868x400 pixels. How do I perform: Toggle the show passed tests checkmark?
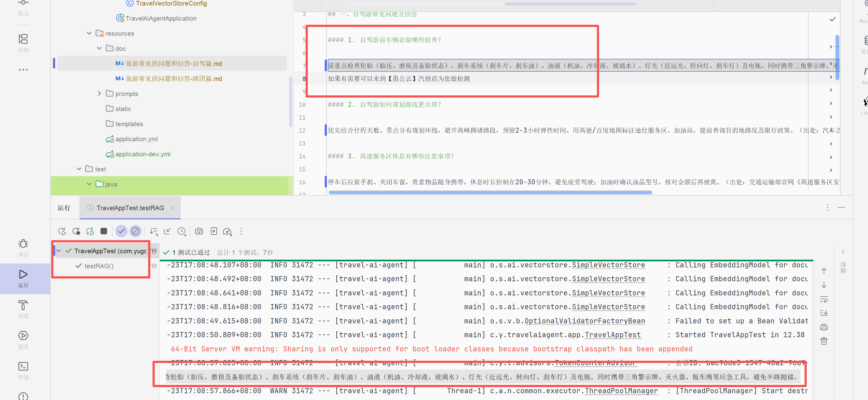click(x=121, y=231)
